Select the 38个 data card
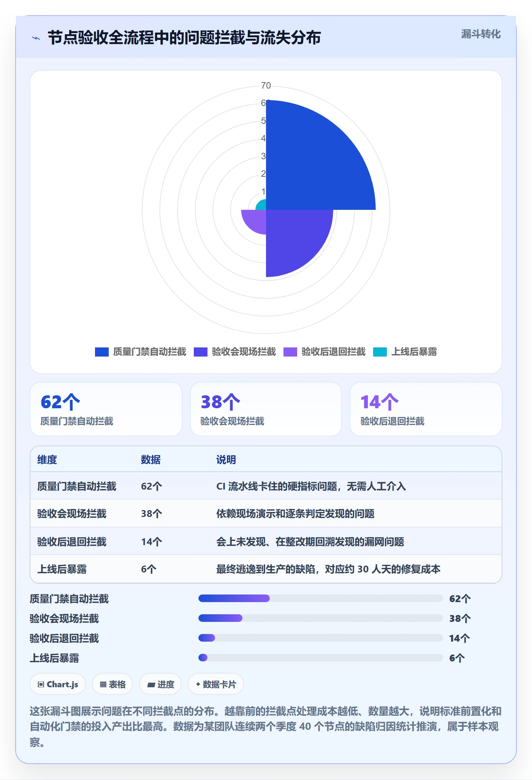Viewport: 532px width, 780px height. pyautogui.click(x=266, y=409)
